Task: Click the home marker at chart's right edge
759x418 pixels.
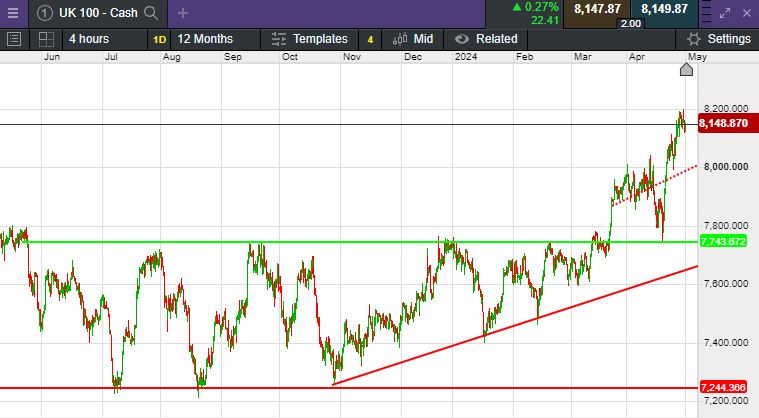Action: (686, 70)
